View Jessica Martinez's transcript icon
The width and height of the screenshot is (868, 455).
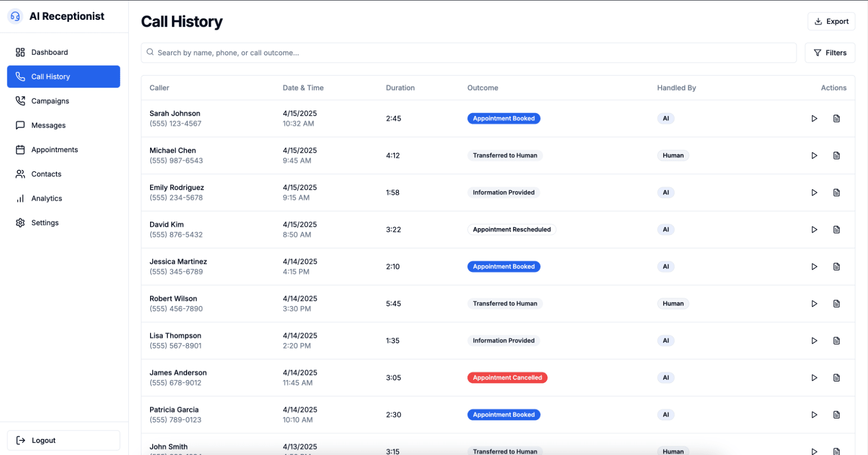(x=836, y=267)
